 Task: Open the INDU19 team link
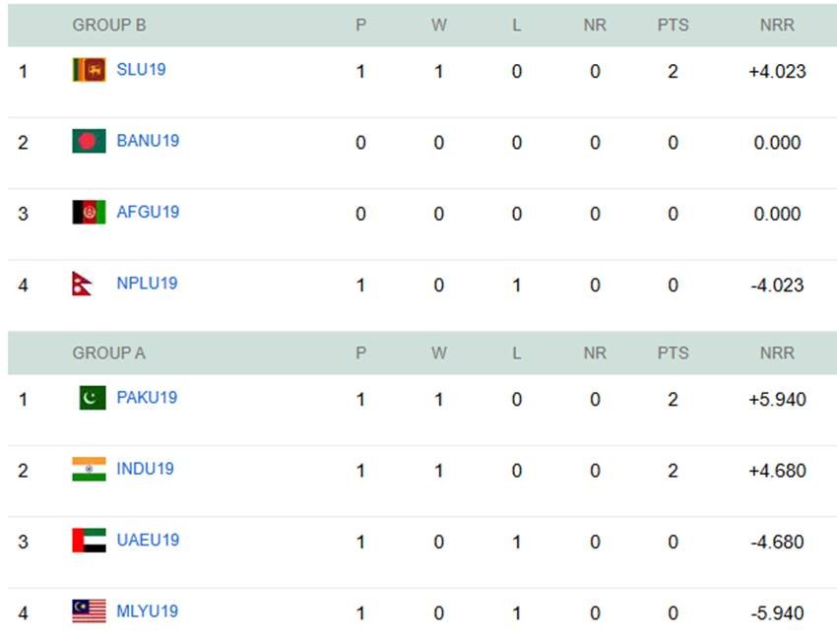pos(145,469)
